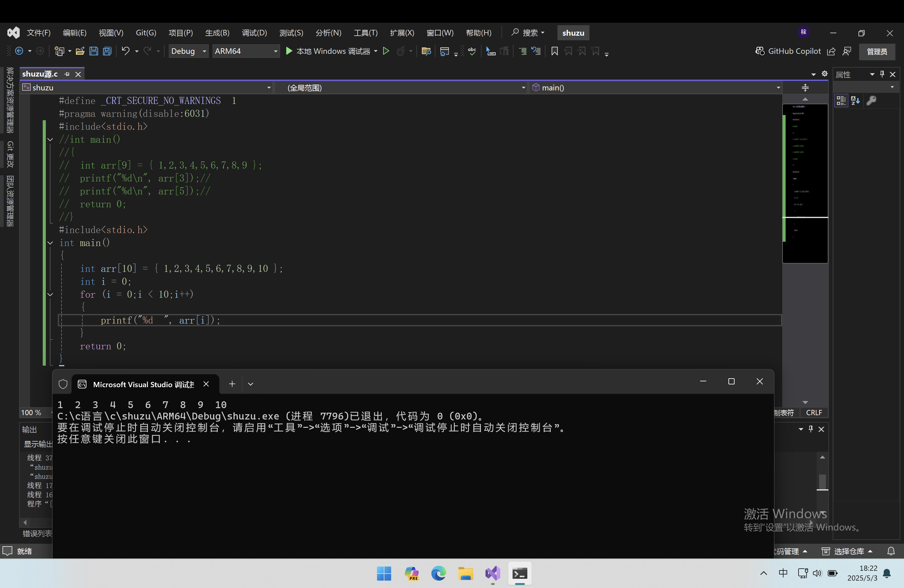The width and height of the screenshot is (904, 588).
Task: Click the editor settings gear icon
Action: coord(825,73)
